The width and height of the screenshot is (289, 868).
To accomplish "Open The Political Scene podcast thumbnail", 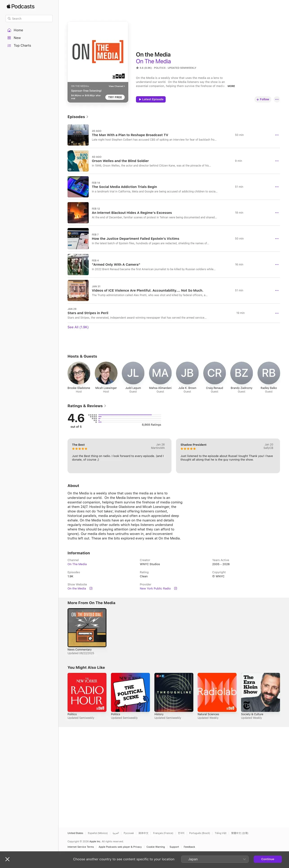I will (130, 692).
